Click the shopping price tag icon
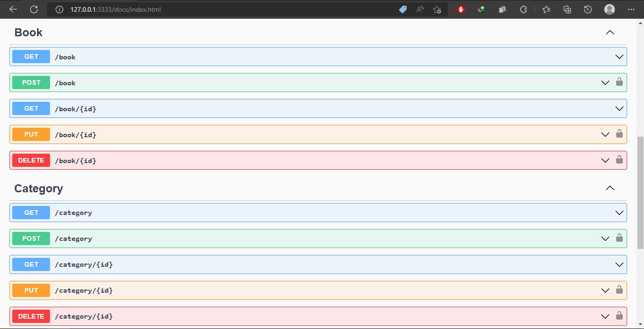Image resolution: width=644 pixels, height=329 pixels. coord(403,9)
